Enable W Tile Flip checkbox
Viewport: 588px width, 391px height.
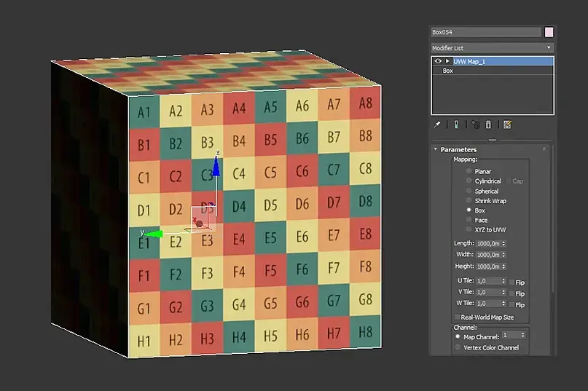(x=512, y=304)
